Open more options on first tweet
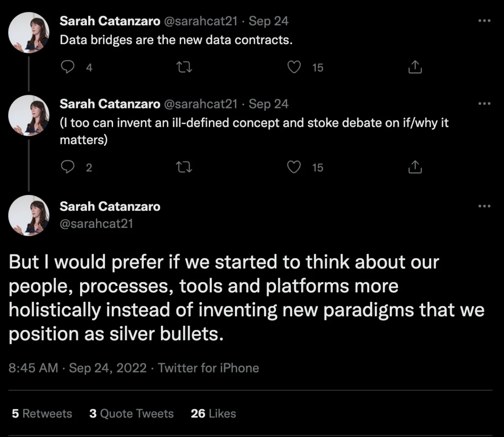The width and height of the screenshot is (504, 437). [x=484, y=21]
